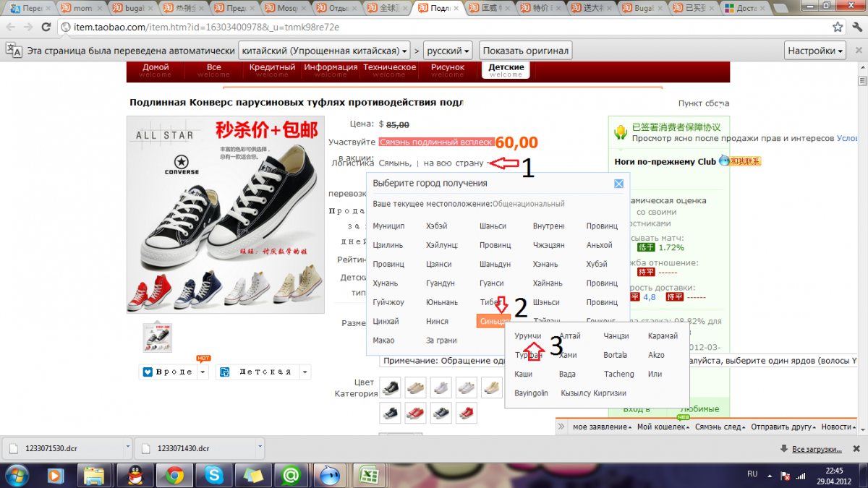
Task: Select the black sneaker color option
Action: click(x=390, y=387)
